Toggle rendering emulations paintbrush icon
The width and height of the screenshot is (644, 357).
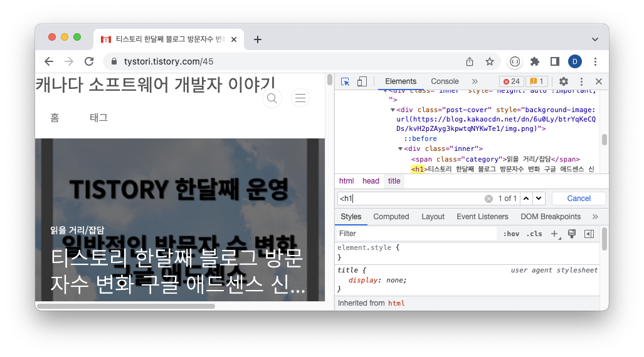pos(572,234)
